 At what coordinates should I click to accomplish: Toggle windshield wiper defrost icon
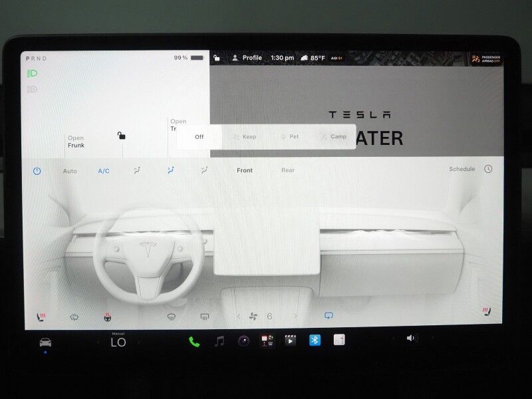coord(74,317)
